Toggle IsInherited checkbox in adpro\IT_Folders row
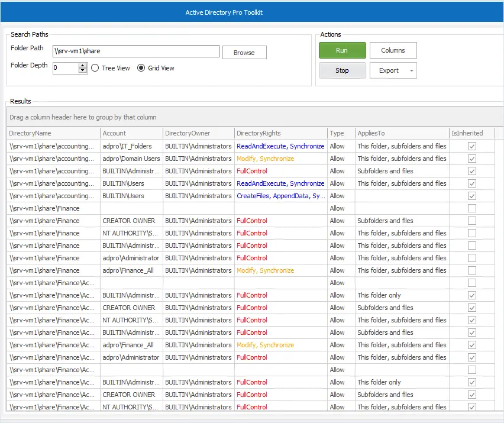This screenshot has width=504, height=423. pos(472,146)
